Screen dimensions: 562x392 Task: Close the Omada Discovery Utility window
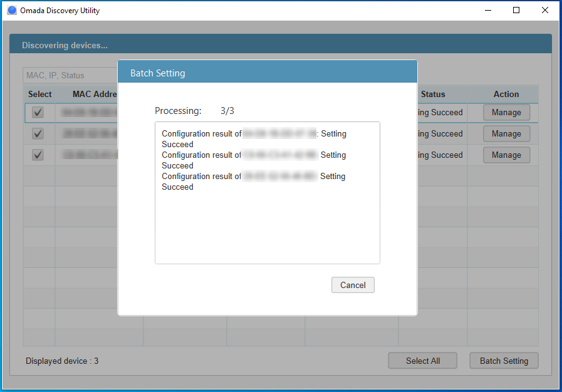[x=544, y=11]
